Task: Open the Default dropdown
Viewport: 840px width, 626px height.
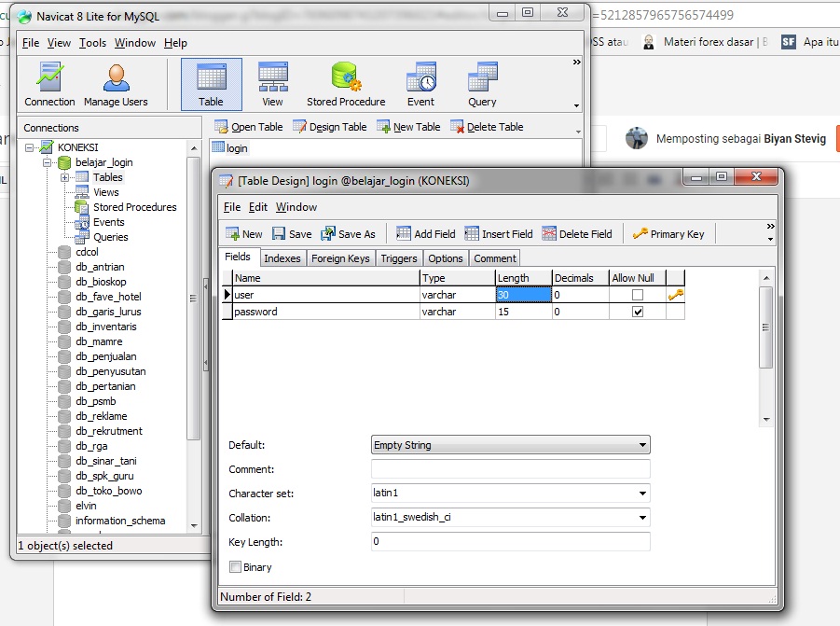Action: click(642, 445)
